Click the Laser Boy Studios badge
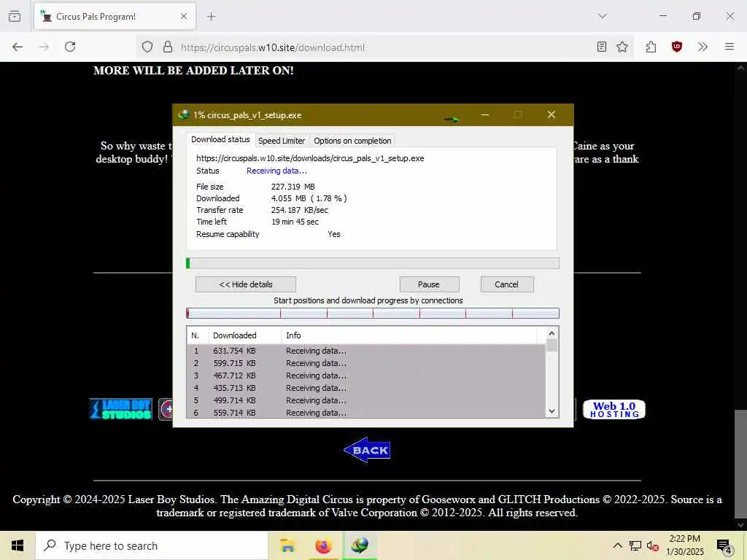Screen dimensions: 747x560 pyautogui.click(x=121, y=409)
